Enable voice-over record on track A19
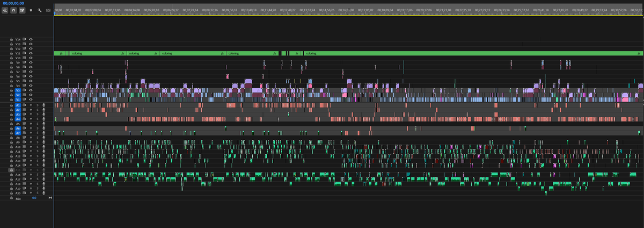Screen dimensions: 644x228 [x=43, y=188]
